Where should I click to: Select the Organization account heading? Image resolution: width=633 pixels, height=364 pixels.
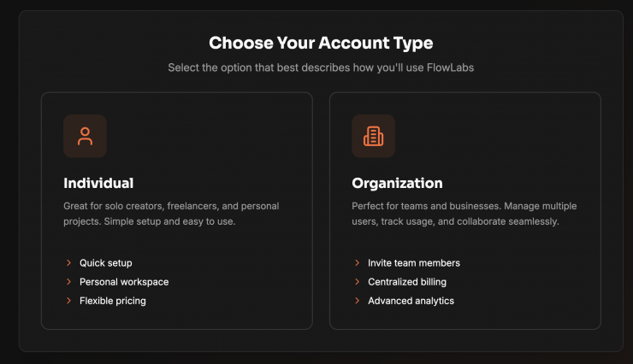(397, 183)
